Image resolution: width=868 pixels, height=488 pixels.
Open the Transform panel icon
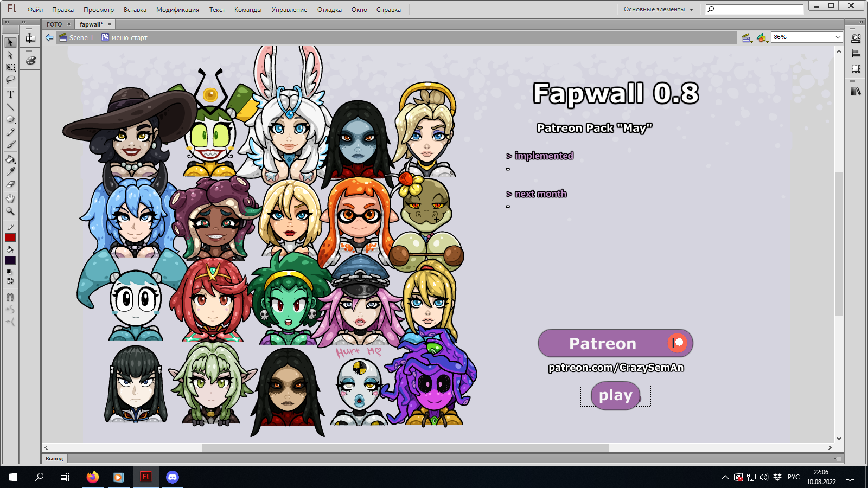[856, 69]
